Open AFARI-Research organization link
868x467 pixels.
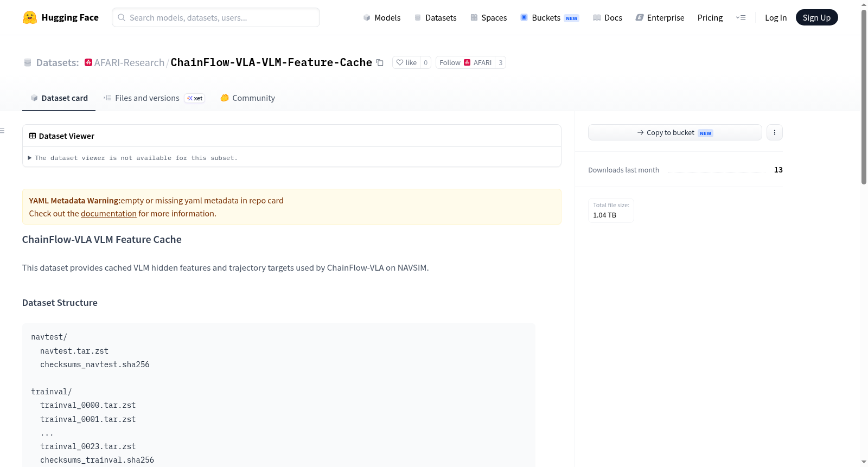[129, 62]
